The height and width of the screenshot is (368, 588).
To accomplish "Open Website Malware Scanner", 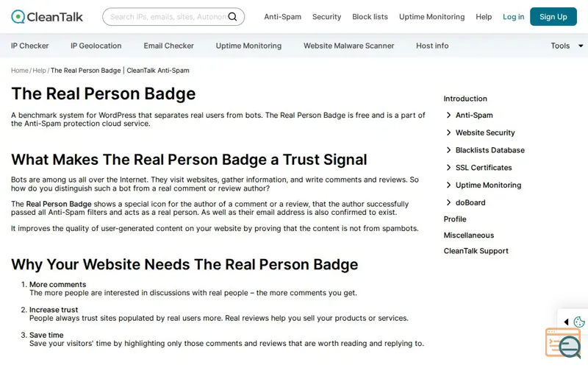I will [x=348, y=46].
